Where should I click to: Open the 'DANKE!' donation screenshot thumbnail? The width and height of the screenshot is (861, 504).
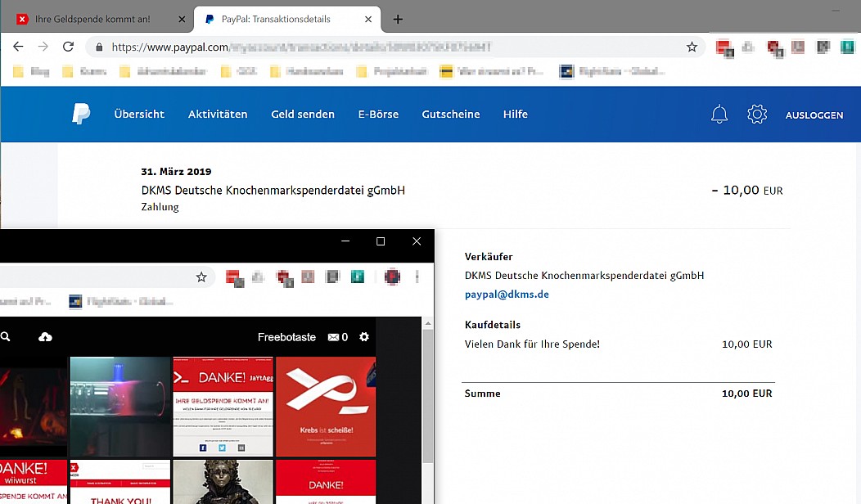pyautogui.click(x=223, y=407)
